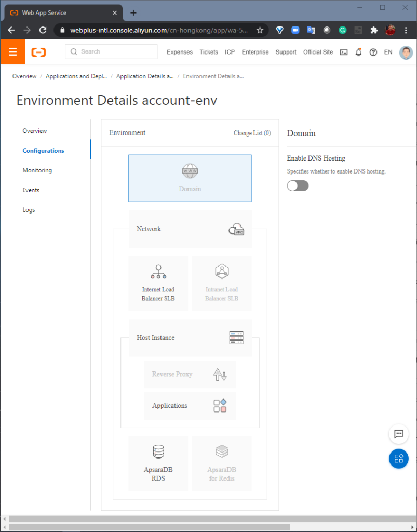Click the help question mark icon
The width and height of the screenshot is (417, 532).
pos(373,52)
